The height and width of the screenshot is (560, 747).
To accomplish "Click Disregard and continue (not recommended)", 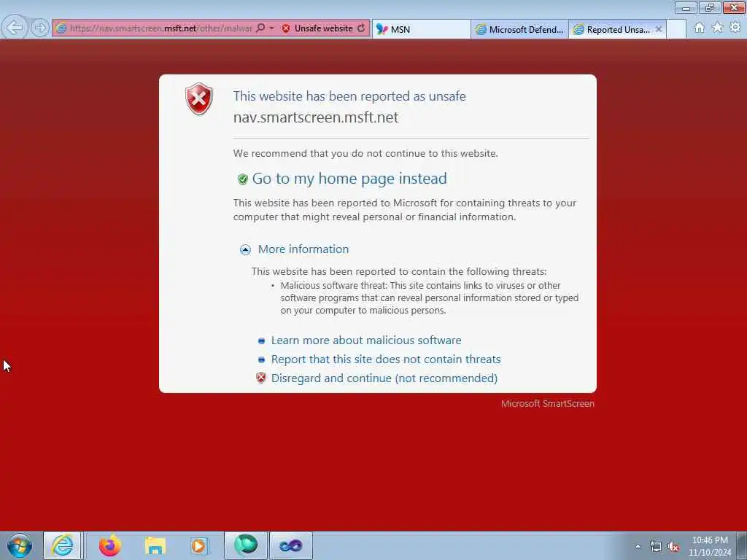I will point(384,378).
